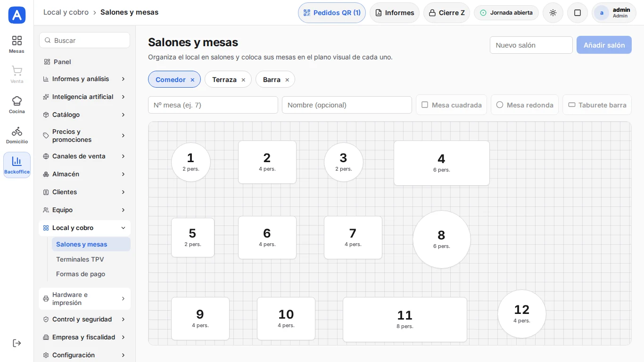Image resolution: width=644 pixels, height=362 pixels.
Task: Select the Backoffice chart icon
Action: point(17,165)
